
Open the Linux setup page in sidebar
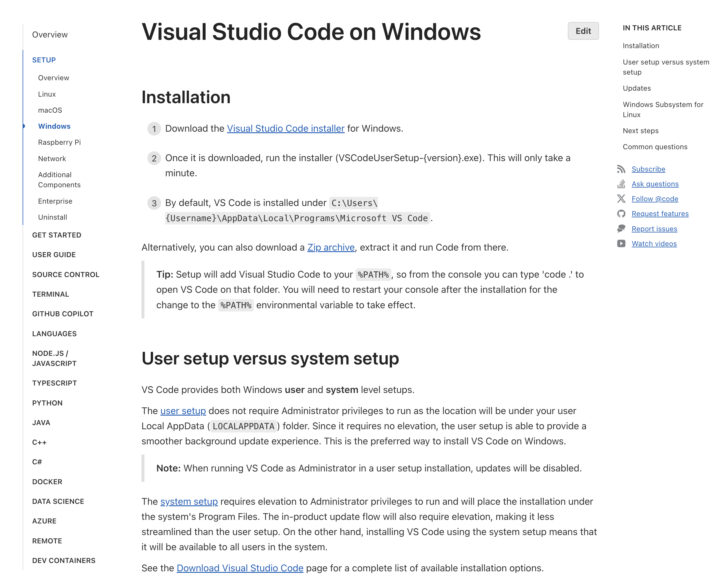pos(47,94)
